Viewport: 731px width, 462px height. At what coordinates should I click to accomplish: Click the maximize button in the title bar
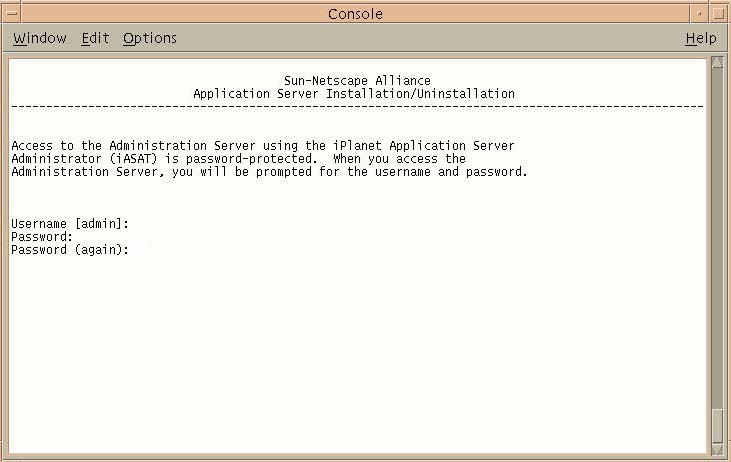pos(718,14)
